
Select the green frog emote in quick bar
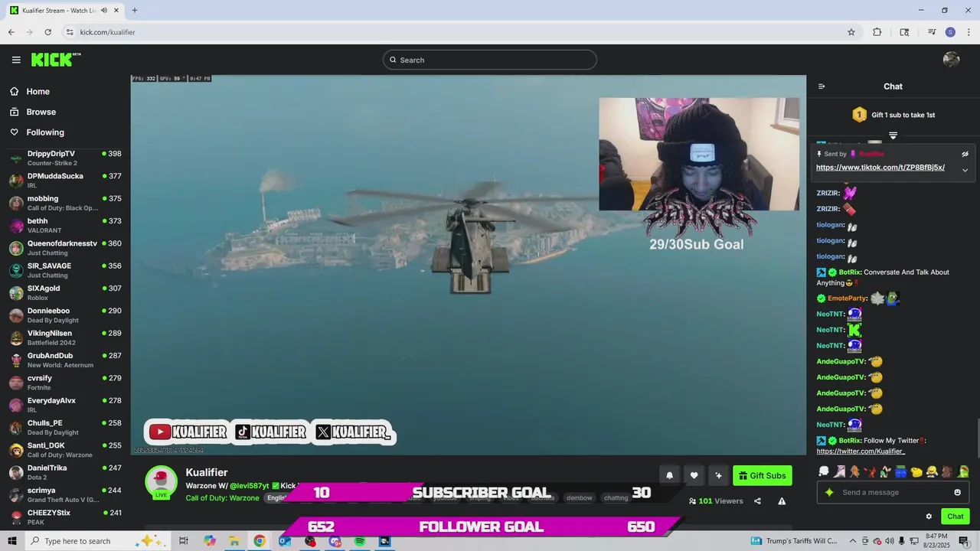[963, 472]
